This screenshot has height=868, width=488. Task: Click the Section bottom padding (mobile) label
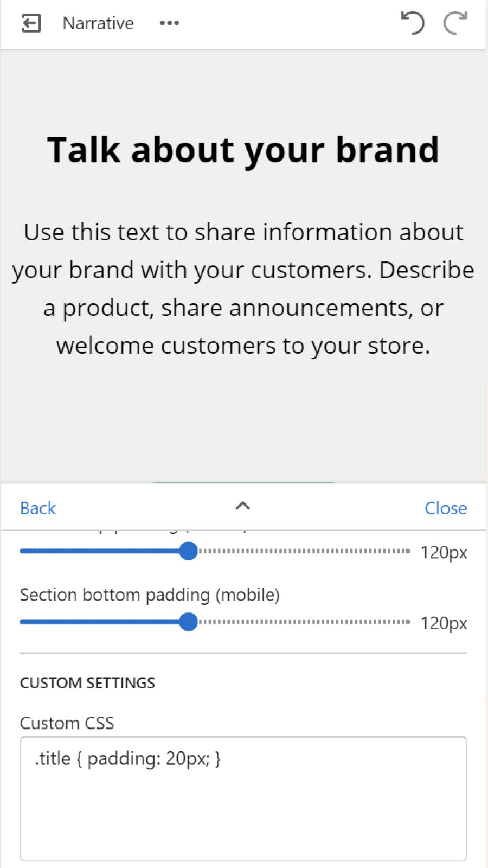click(x=150, y=595)
